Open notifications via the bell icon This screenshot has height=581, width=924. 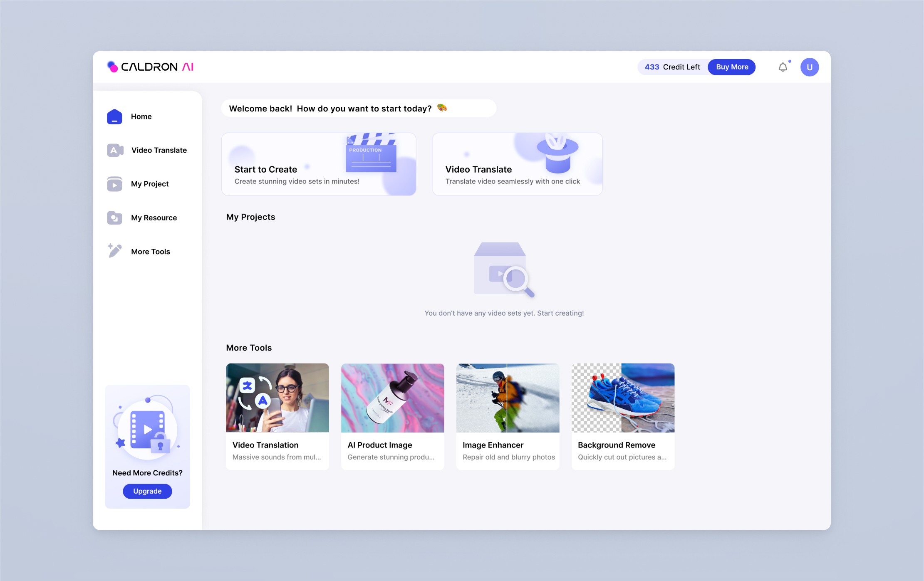(x=783, y=67)
